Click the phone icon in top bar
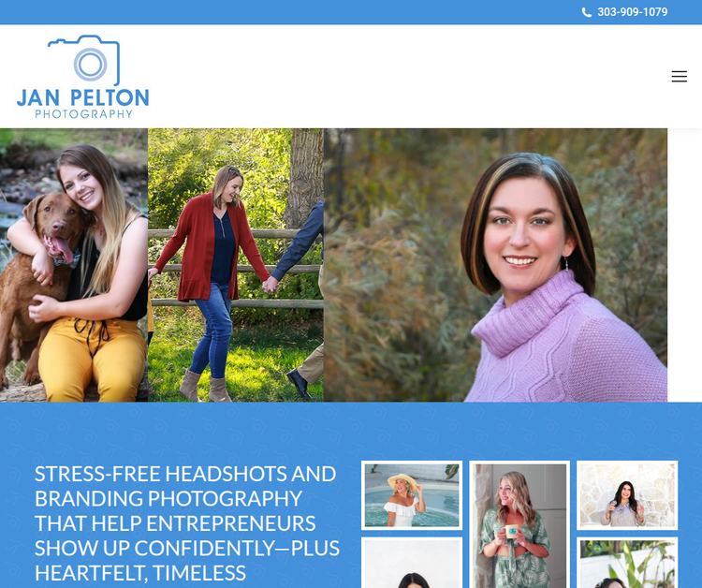702x588 pixels. [587, 12]
